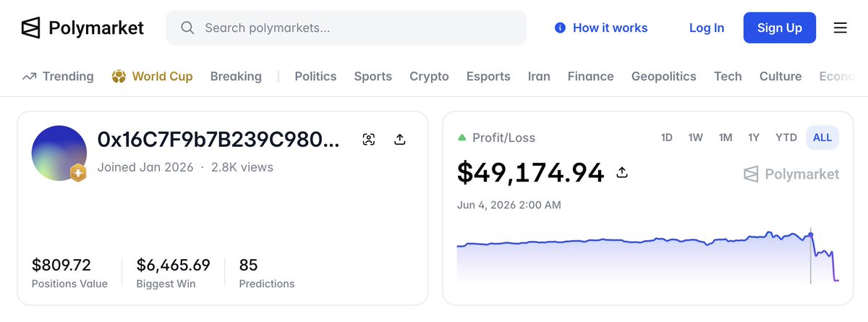Image resolution: width=868 pixels, height=322 pixels.
Task: Open the Geopolitics category tab
Action: click(663, 76)
